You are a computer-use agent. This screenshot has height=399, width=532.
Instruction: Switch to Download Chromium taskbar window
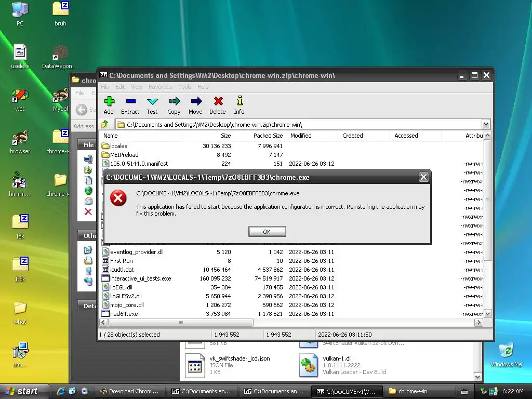(129, 391)
